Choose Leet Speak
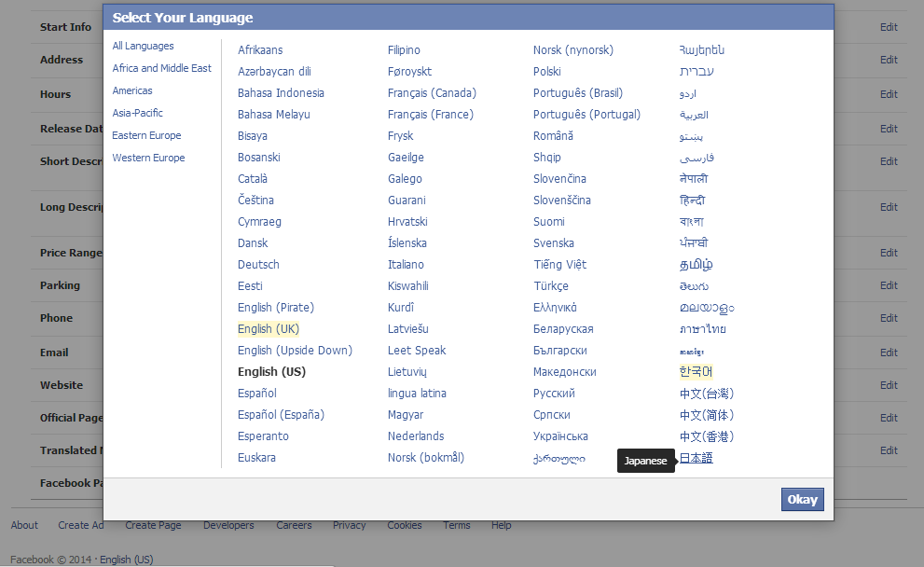 (417, 351)
